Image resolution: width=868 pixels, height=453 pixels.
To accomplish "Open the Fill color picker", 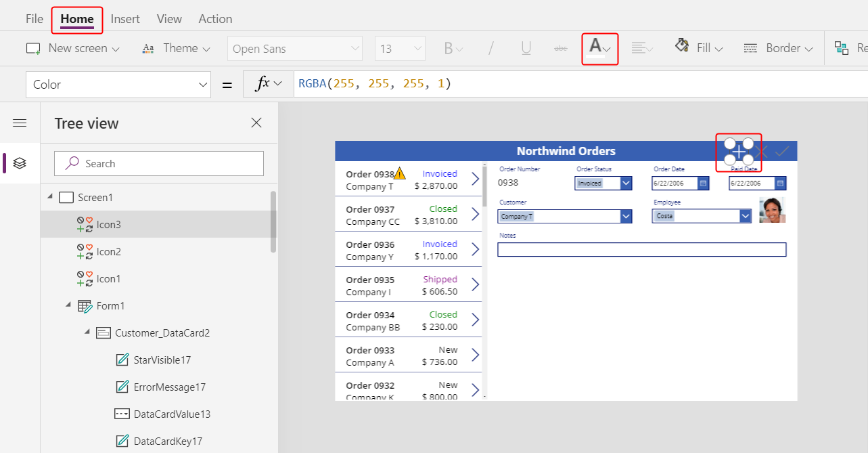I will pos(700,48).
